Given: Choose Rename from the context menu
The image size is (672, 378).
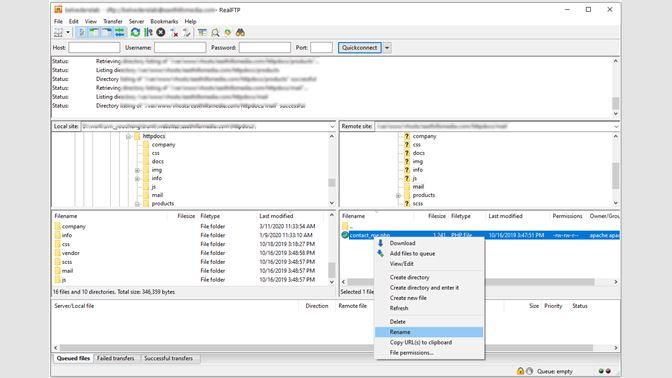Looking at the screenshot, I should (429, 332).
